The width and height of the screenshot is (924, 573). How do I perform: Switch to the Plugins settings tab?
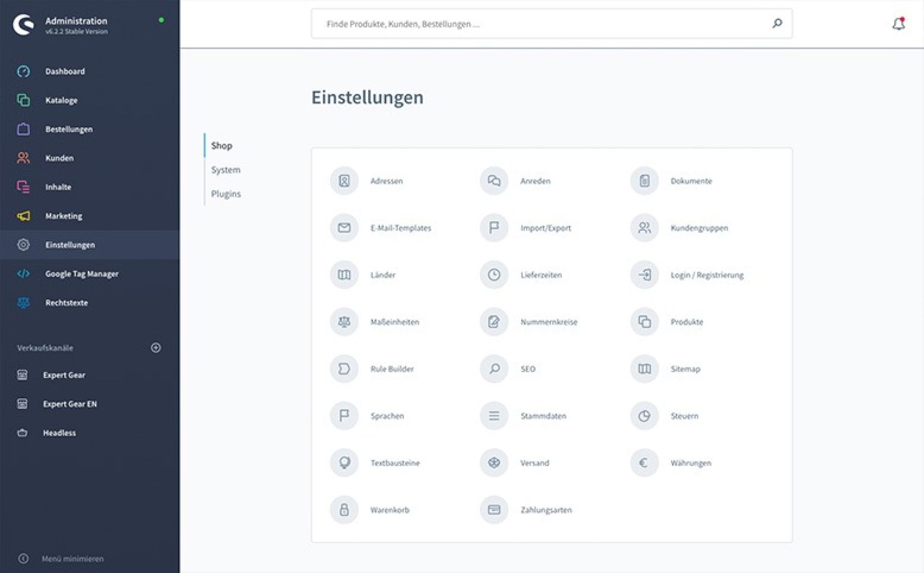click(226, 194)
